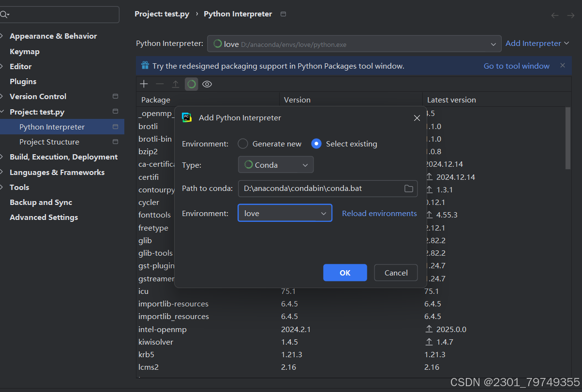The height and width of the screenshot is (392, 582).
Task: Click the back arrow in settings header
Action: 555,15
